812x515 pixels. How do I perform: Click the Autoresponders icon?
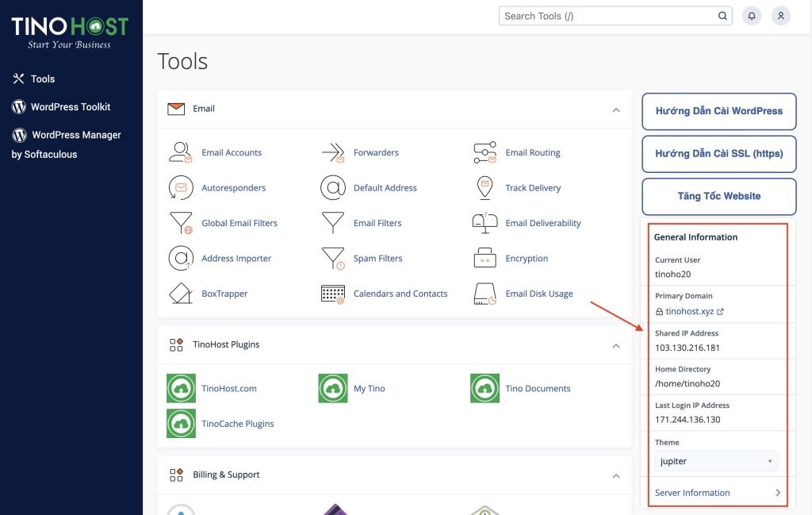pos(181,187)
